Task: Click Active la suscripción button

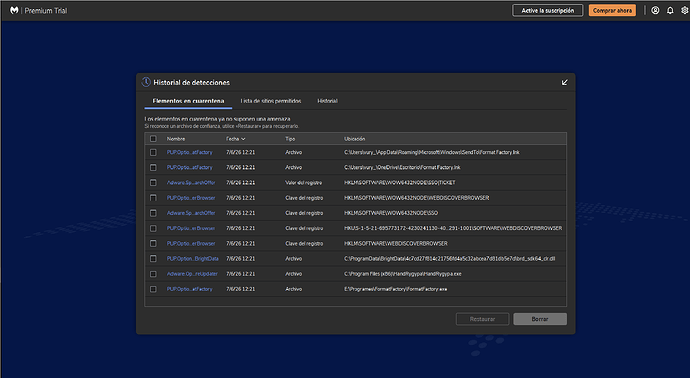Action: pyautogui.click(x=547, y=10)
